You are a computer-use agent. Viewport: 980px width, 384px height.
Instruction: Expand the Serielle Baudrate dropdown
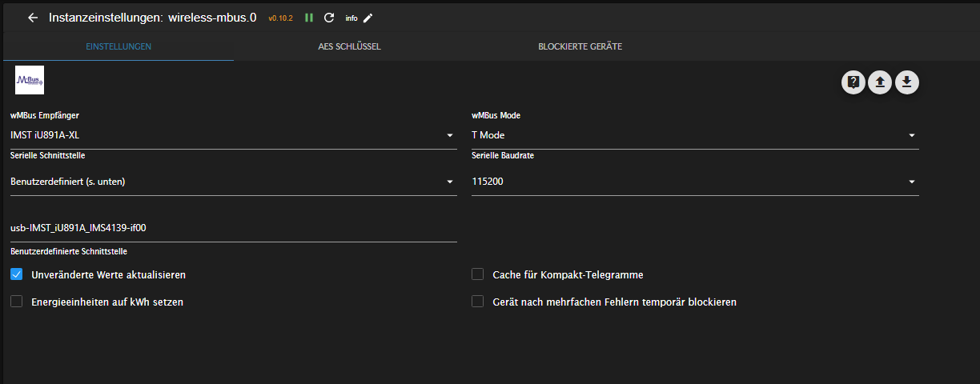coord(694,182)
